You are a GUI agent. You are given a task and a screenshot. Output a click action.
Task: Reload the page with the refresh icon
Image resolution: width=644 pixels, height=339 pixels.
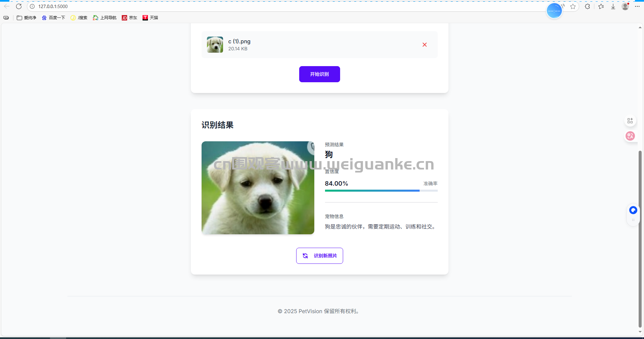[19, 6]
